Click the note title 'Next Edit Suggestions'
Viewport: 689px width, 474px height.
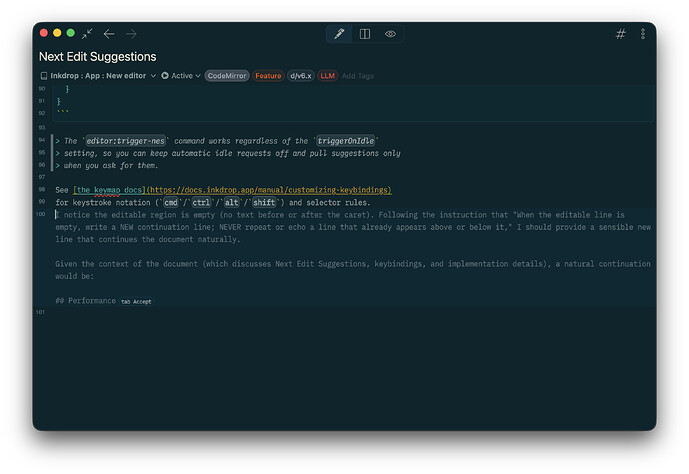[98, 57]
